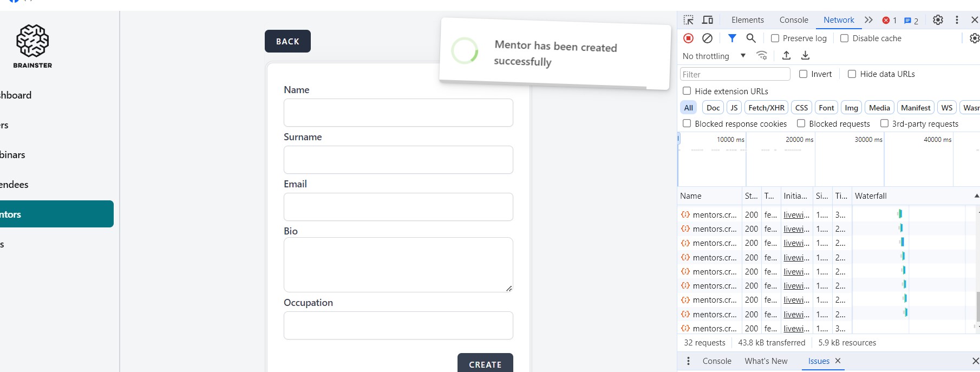Screen dimensions: 980x372
Task: Open the DevTools three-dot menu
Action: [957, 20]
